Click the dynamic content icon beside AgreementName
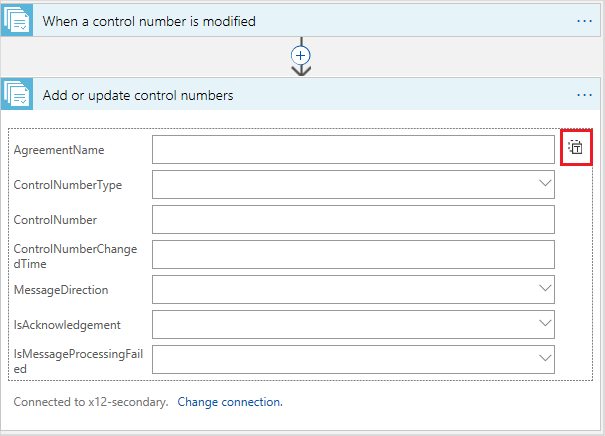 pyautogui.click(x=576, y=148)
